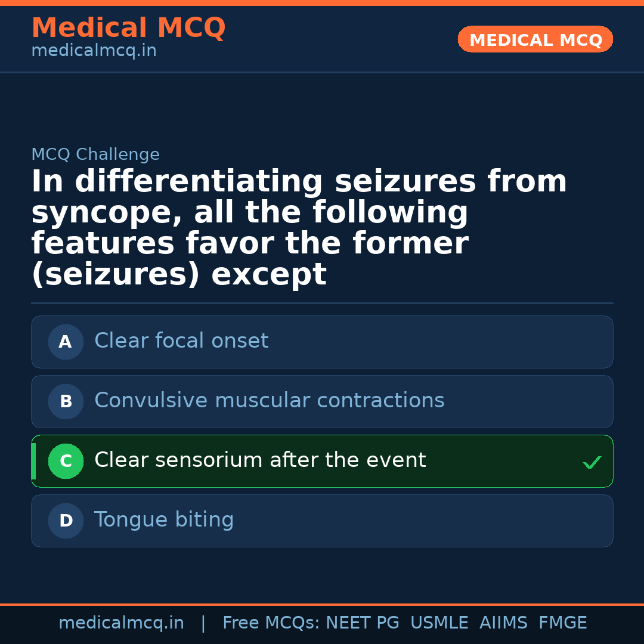The image size is (644, 644).
Task: Click 'FMGE' in the footer
Action: point(562,623)
